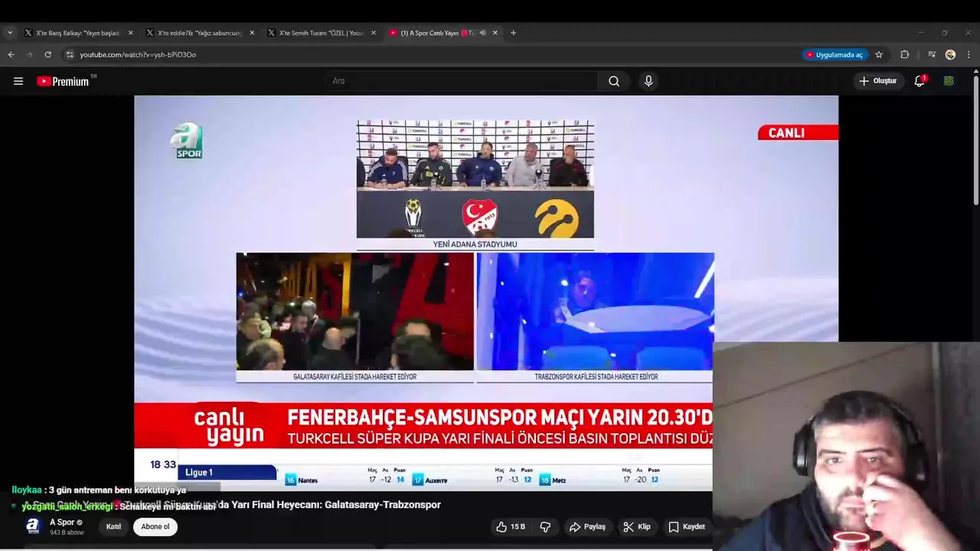Viewport: 980px width, 551px height.
Task: View site information icon in address bar
Action: (x=70, y=54)
